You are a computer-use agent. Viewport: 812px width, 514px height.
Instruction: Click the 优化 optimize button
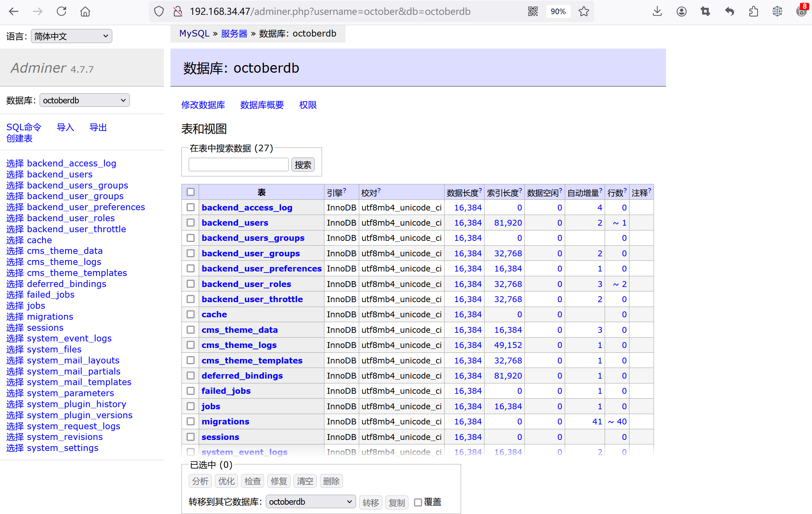pyautogui.click(x=227, y=481)
